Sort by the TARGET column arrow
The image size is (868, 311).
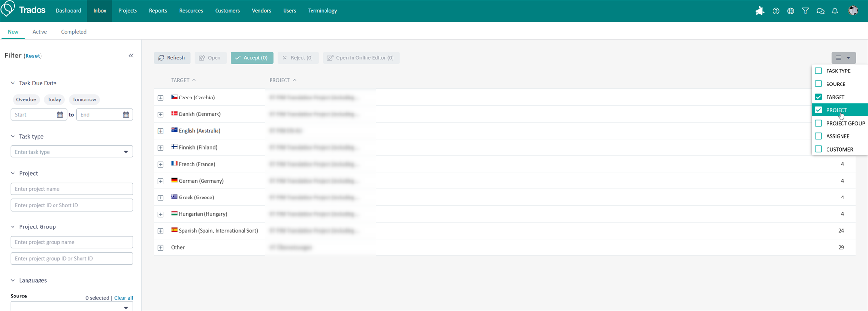[x=194, y=80]
